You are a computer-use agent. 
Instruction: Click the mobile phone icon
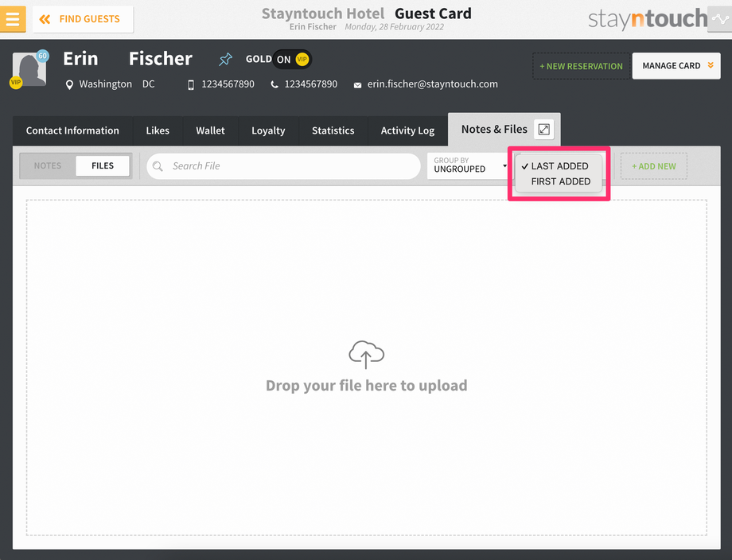point(190,84)
